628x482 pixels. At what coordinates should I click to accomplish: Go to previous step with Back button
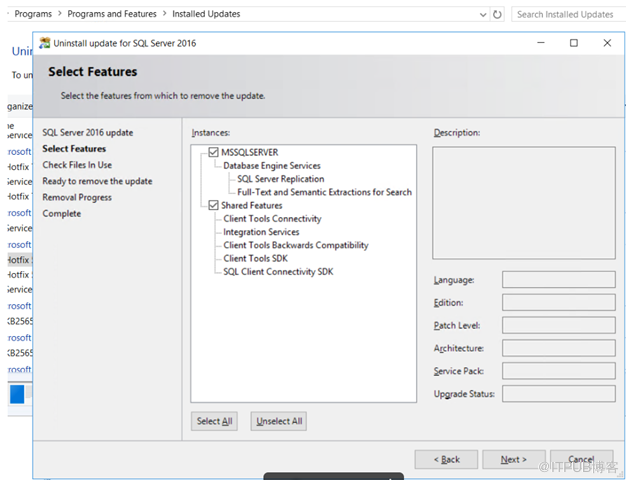[x=446, y=459]
